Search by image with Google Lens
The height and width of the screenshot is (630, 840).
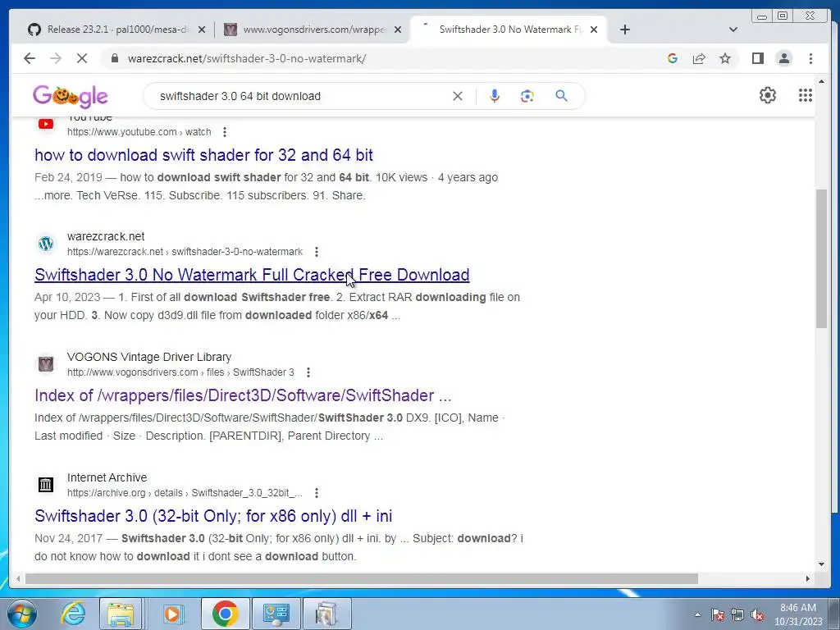coord(527,96)
